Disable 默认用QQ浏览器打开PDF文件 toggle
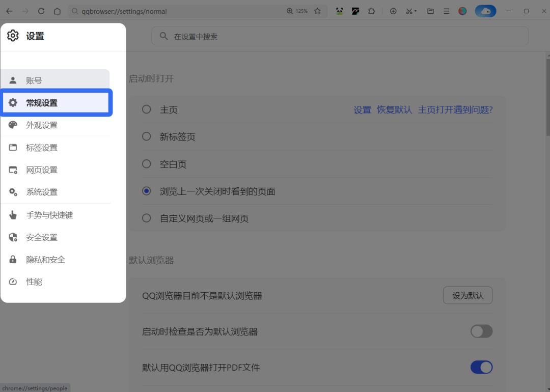Image resolution: width=550 pixels, height=392 pixels. [x=481, y=367]
